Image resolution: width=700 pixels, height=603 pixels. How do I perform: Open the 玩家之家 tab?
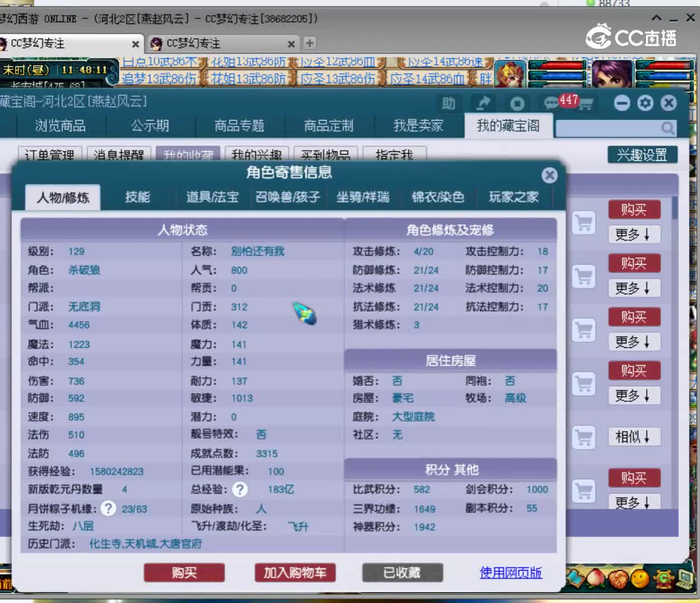click(514, 197)
